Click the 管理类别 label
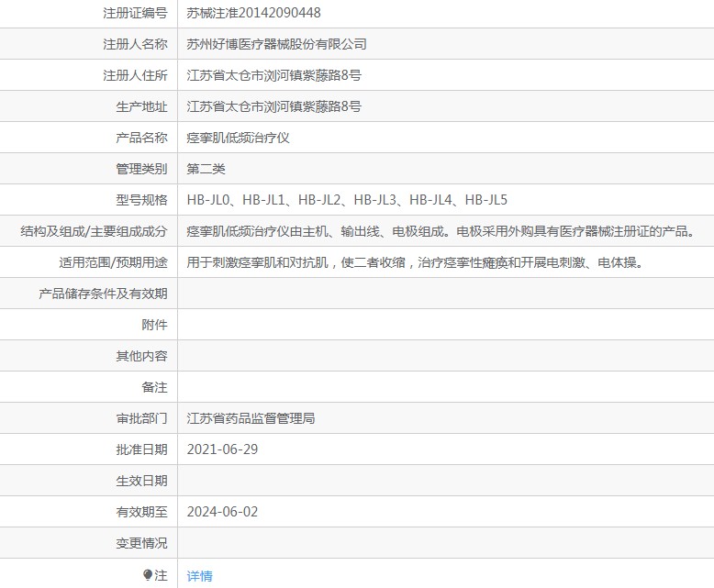714x588 pixels. [141, 169]
